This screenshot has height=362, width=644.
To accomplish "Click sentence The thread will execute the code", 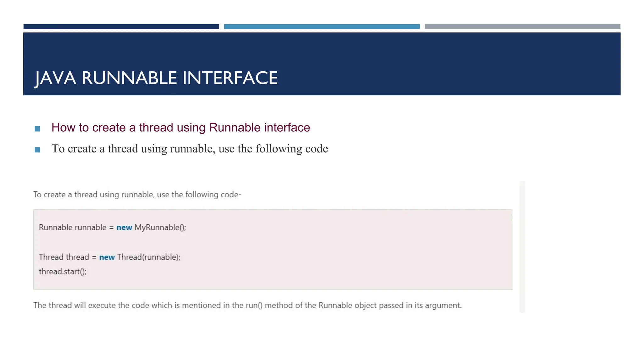I will click(x=247, y=305).
